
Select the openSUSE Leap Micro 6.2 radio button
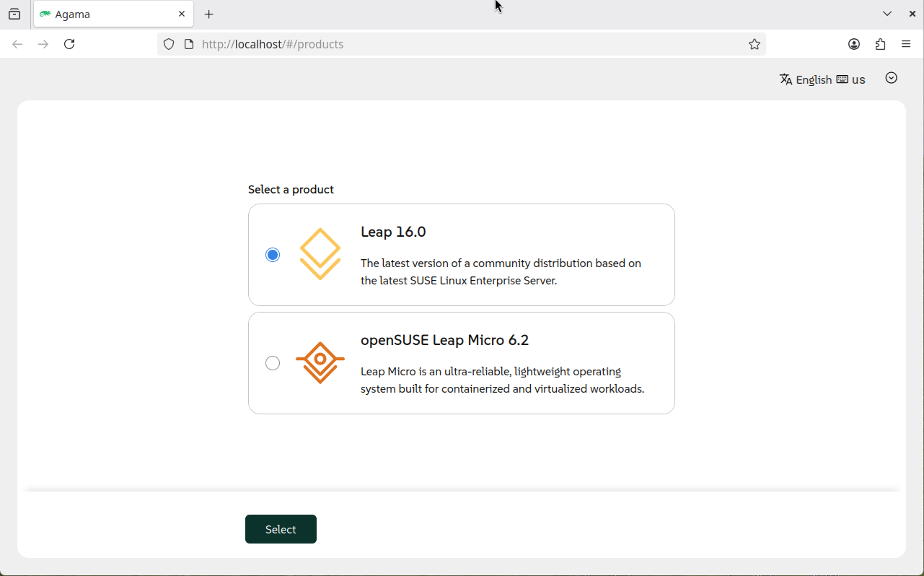tap(273, 363)
